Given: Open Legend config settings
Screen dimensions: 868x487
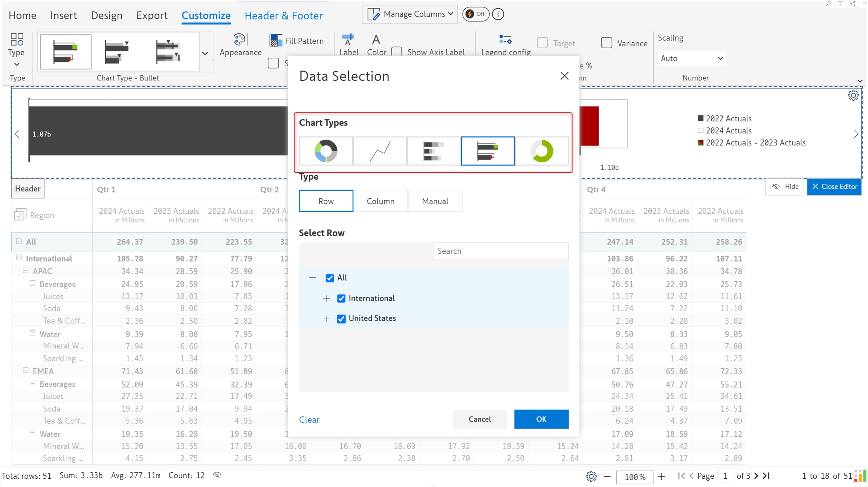Looking at the screenshot, I should tap(506, 40).
